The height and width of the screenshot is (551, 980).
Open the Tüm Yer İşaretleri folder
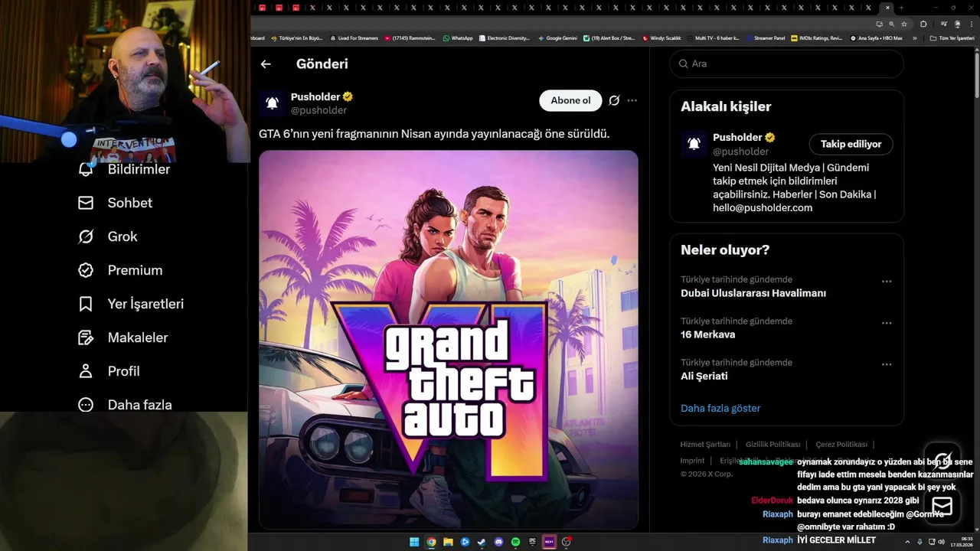click(952, 37)
